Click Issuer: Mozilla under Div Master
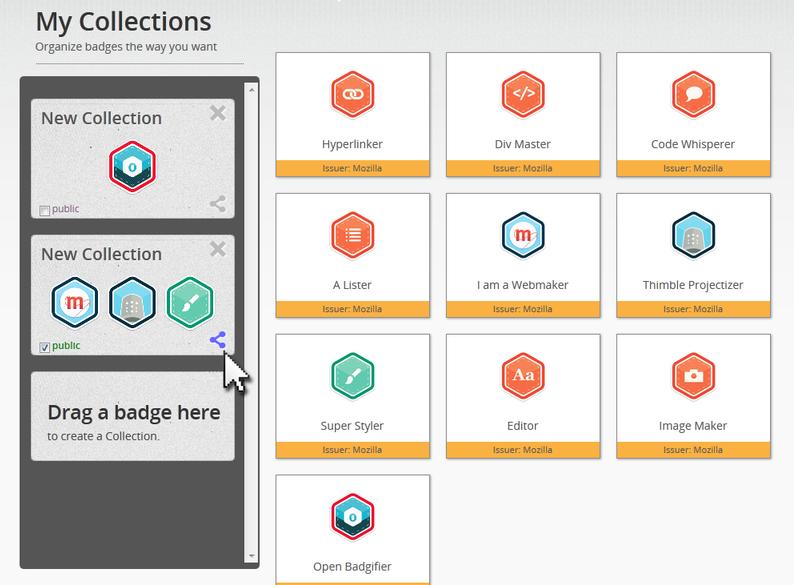794x585 pixels. click(x=523, y=168)
